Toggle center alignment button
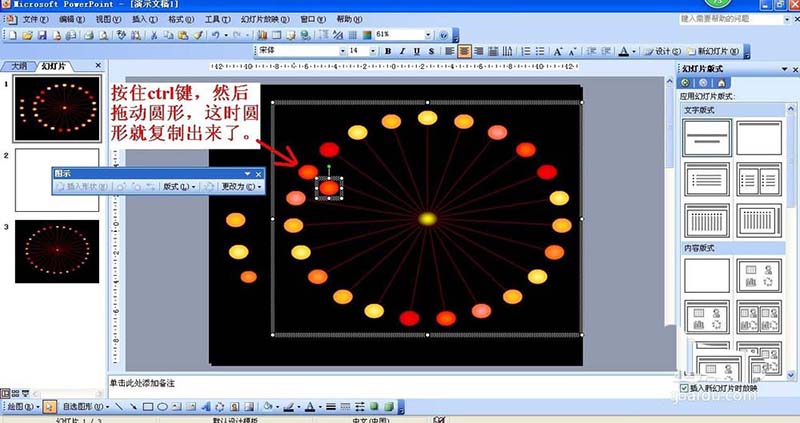The image size is (800, 423). tap(464, 51)
